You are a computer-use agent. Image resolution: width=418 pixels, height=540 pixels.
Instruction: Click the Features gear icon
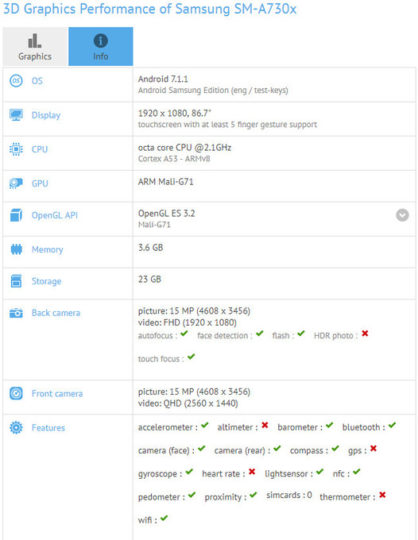pyautogui.click(x=16, y=428)
